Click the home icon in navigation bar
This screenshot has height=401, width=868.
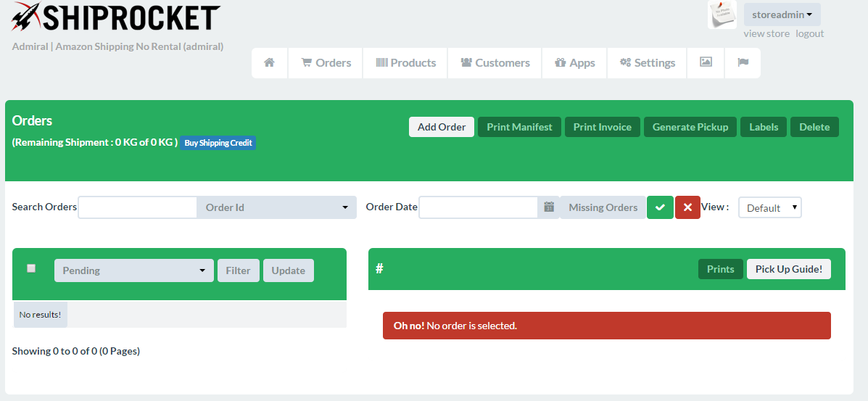click(x=269, y=63)
